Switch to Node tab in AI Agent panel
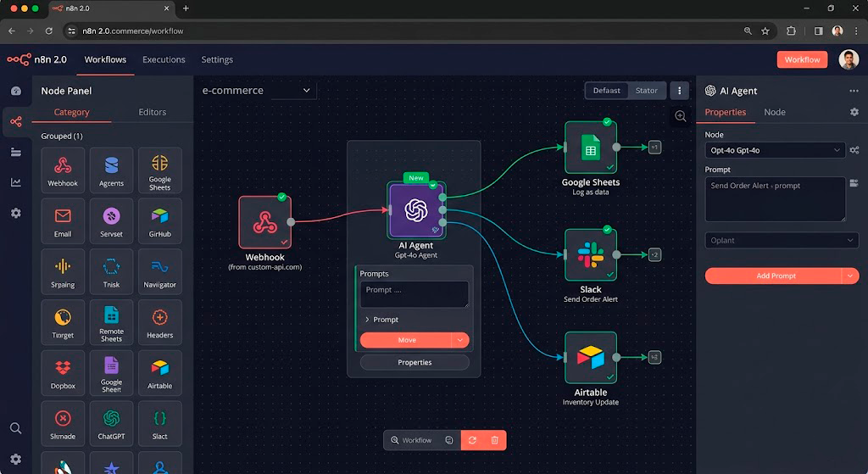 [x=775, y=112]
